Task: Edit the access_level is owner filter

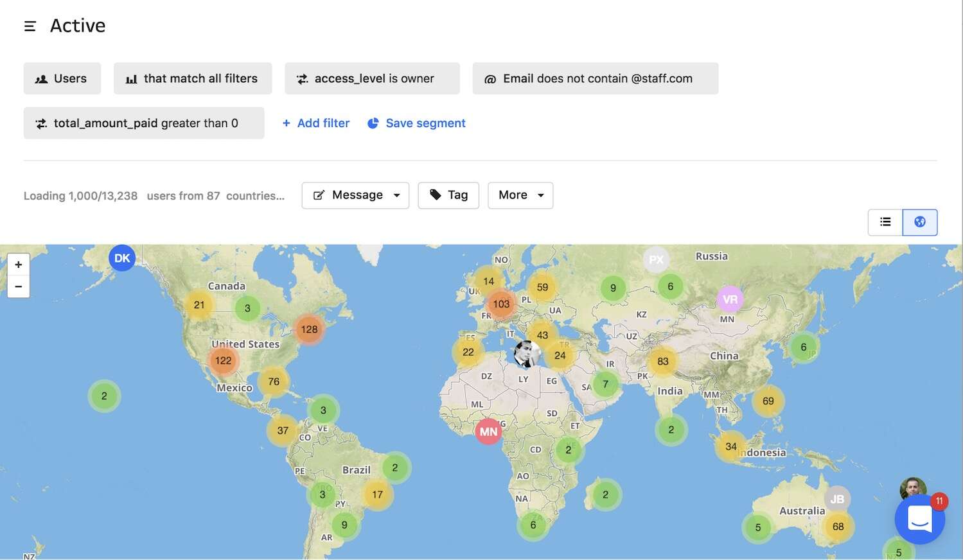Action: pyautogui.click(x=372, y=78)
